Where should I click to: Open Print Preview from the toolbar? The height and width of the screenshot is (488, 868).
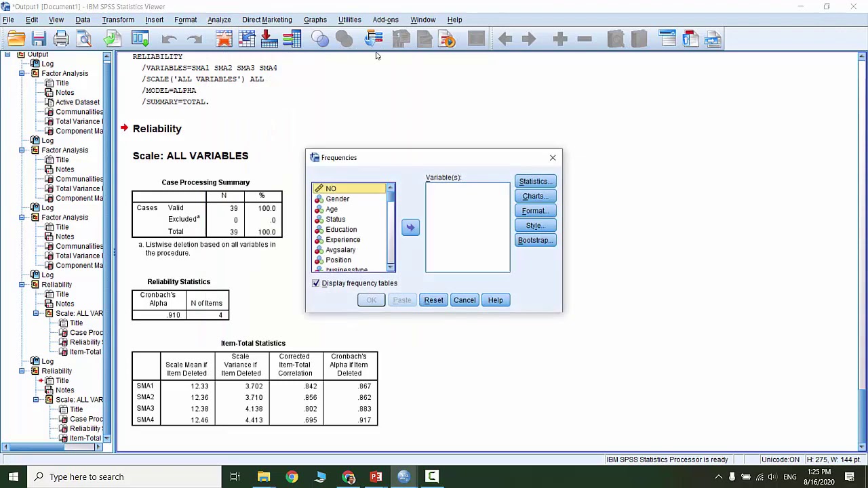click(84, 39)
